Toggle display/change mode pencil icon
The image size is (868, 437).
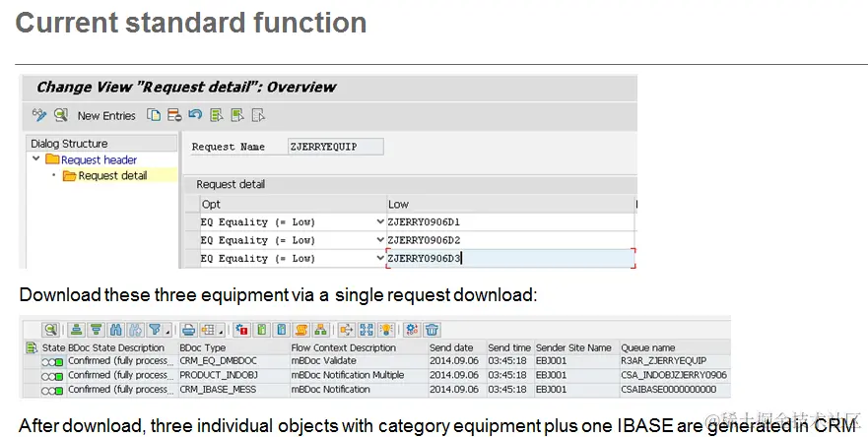click(38, 115)
